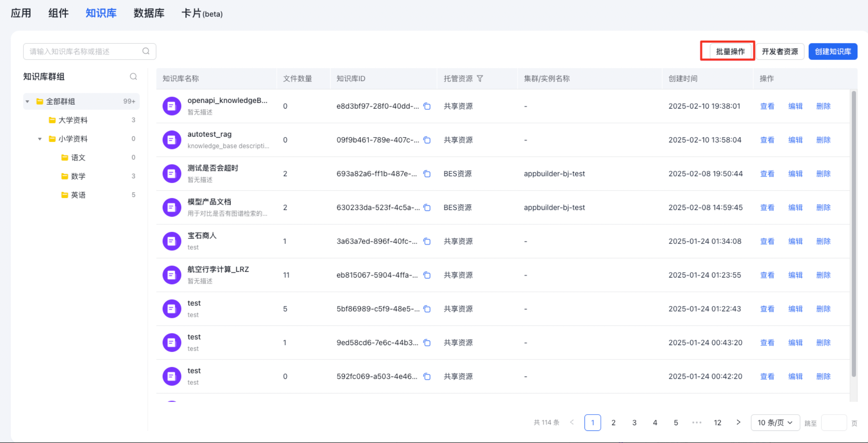This screenshot has width=868, height=443.
Task: Switch to the 应用 tab
Action: 21,13
